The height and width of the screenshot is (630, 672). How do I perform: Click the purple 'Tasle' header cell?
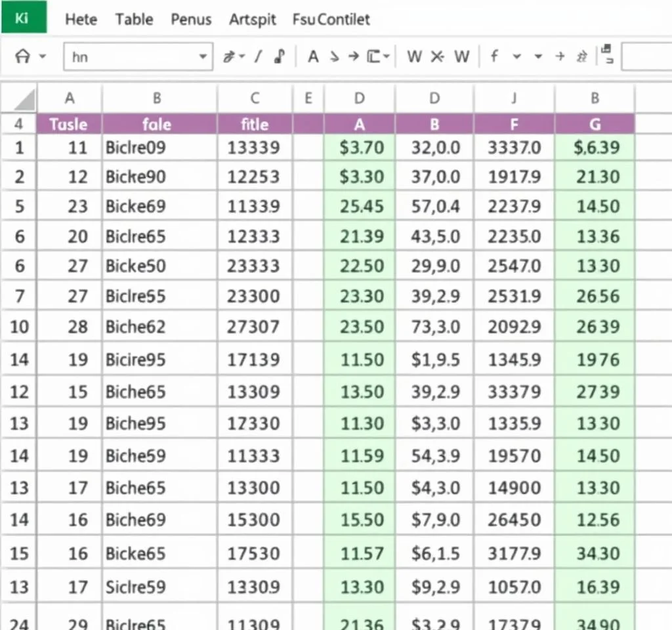tap(69, 124)
